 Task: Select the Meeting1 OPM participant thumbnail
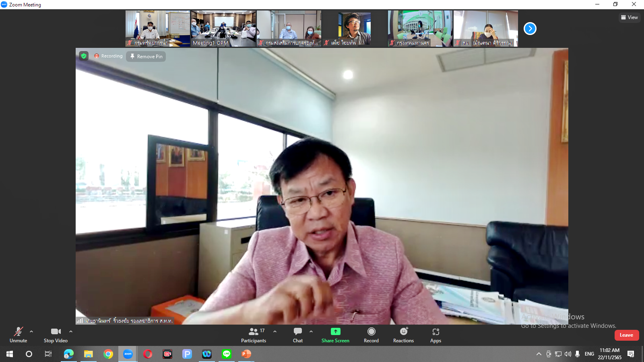(223, 28)
